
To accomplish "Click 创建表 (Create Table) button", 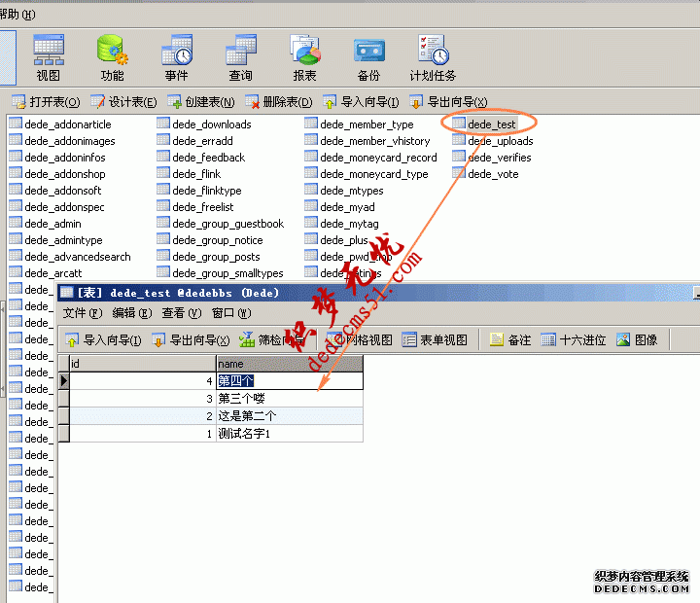I will click(201, 101).
